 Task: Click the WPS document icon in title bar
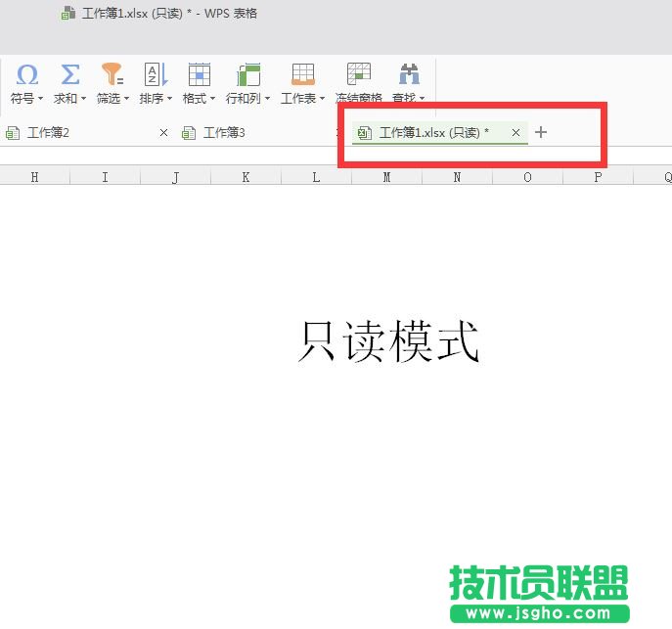68,14
